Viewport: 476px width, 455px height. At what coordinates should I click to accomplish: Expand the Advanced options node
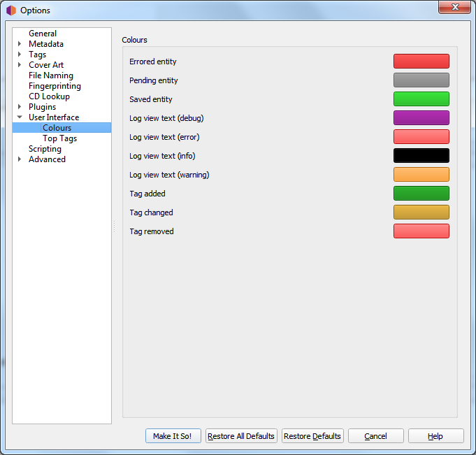20,159
